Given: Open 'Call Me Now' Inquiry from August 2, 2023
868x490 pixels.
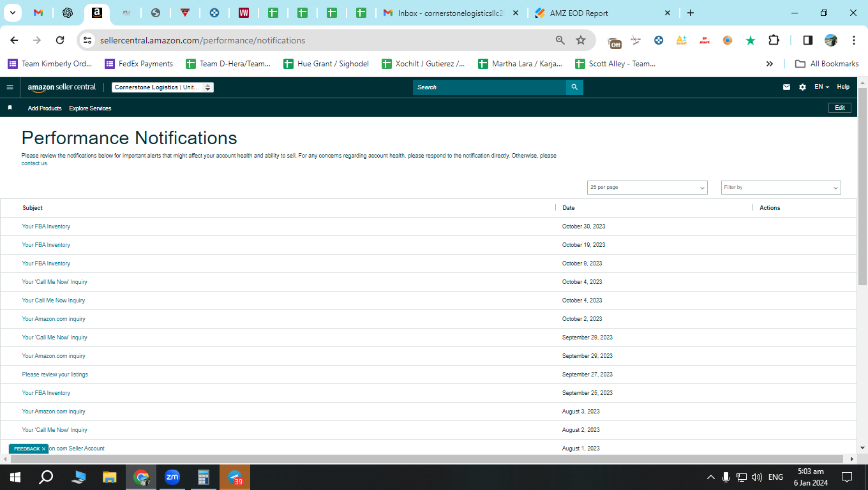Looking at the screenshot, I should pyautogui.click(x=54, y=430).
